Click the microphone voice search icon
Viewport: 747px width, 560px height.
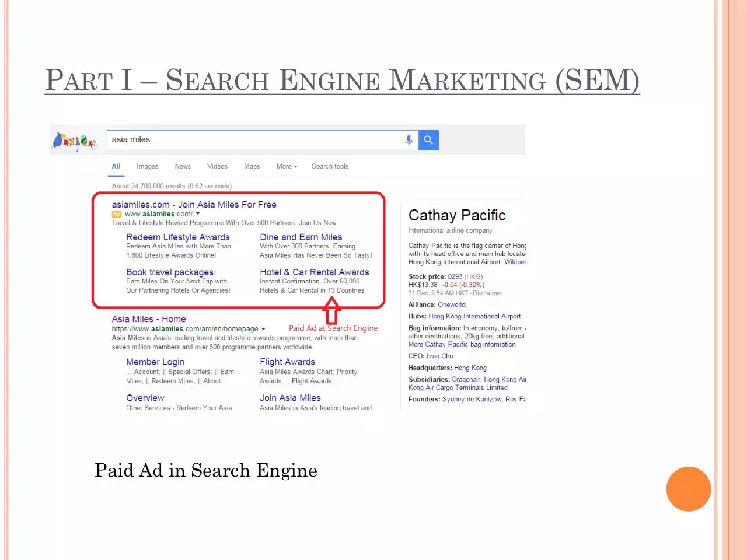(409, 140)
